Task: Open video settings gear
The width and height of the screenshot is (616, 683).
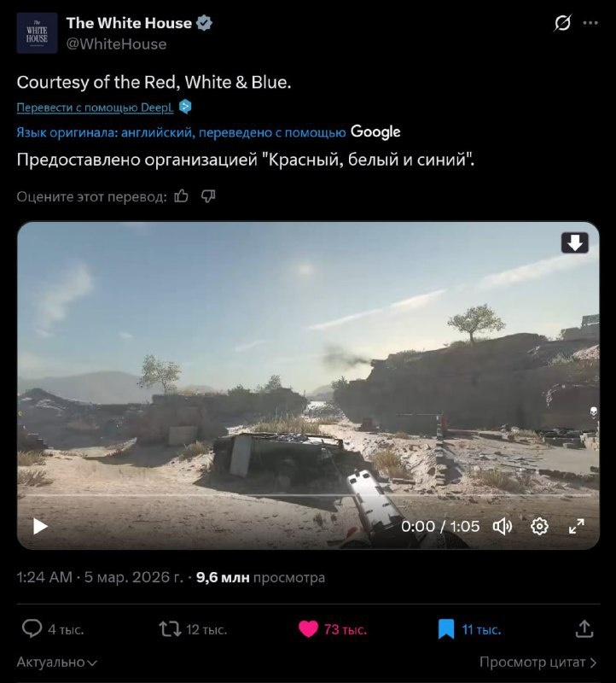Action: (x=539, y=526)
